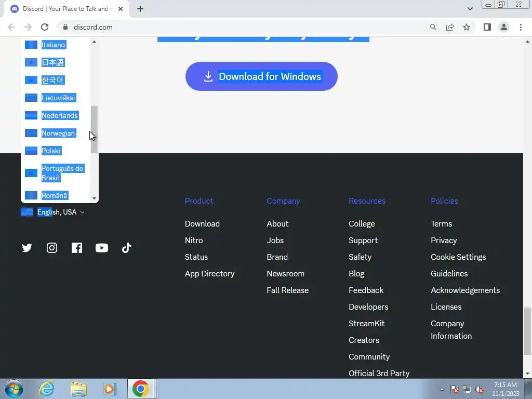This screenshot has width=532, height=399.
Task: Click the language list scrollbar thumb
Action: point(95,129)
